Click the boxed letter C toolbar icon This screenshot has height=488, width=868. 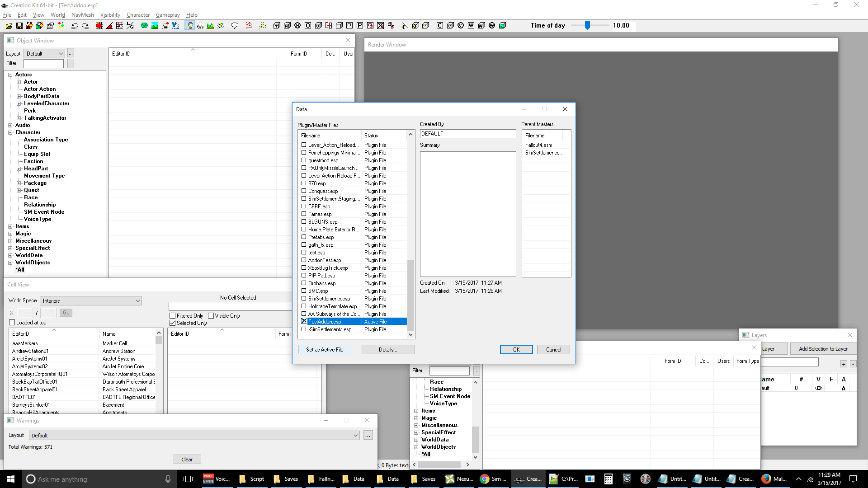tap(439, 26)
